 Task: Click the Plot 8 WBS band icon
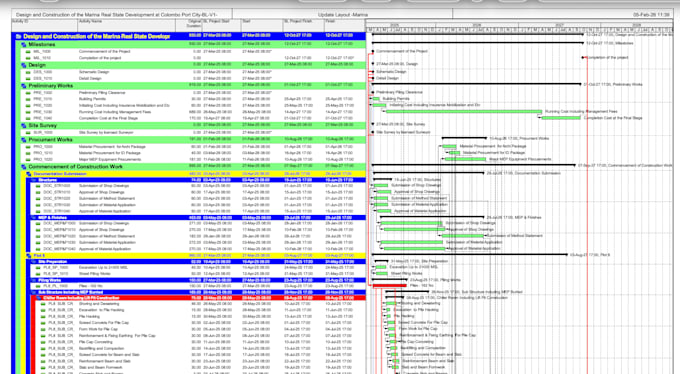tap(29, 256)
